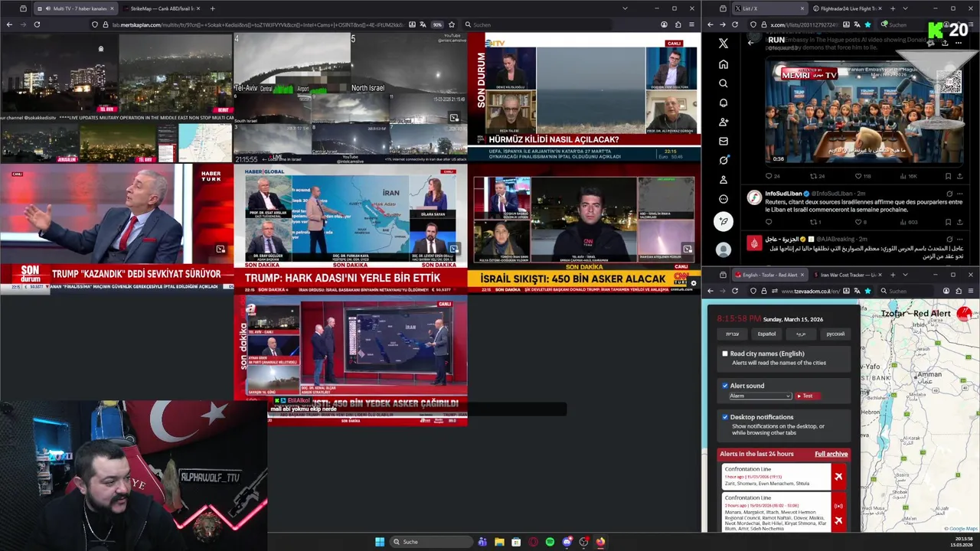Screen dimensions: 980x551
Task: Switch Tzofar language to Hebrew
Action: [733, 334]
